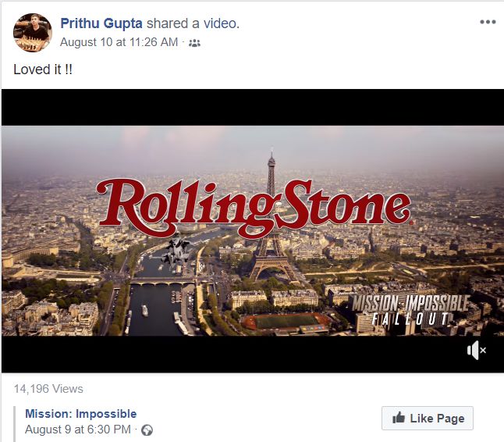Unmute the video with the speaker icon
504x442 pixels.
coord(476,351)
